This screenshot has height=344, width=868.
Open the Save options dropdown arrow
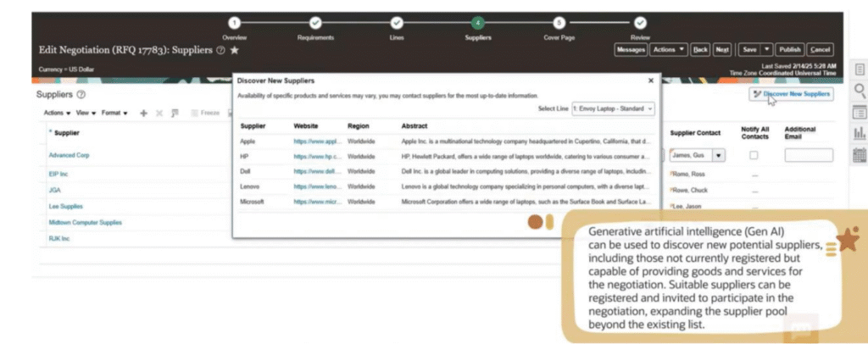pyautogui.click(x=766, y=50)
